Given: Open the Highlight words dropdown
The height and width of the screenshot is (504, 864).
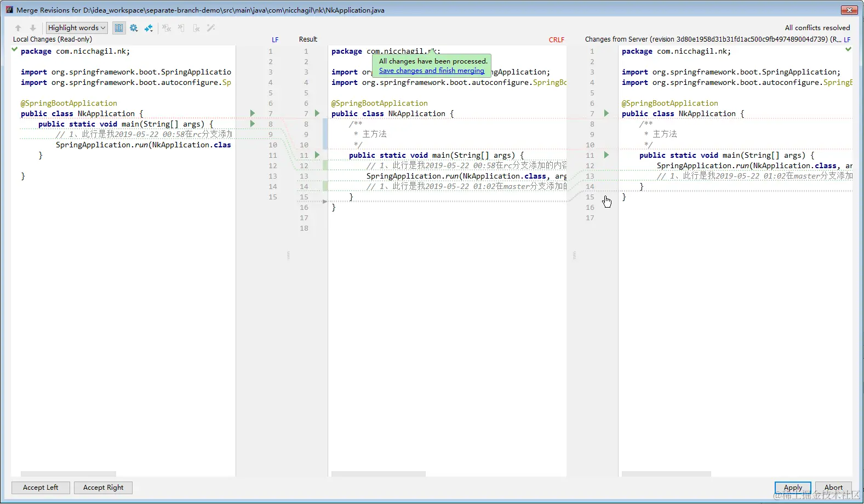Looking at the screenshot, I should click(x=77, y=28).
